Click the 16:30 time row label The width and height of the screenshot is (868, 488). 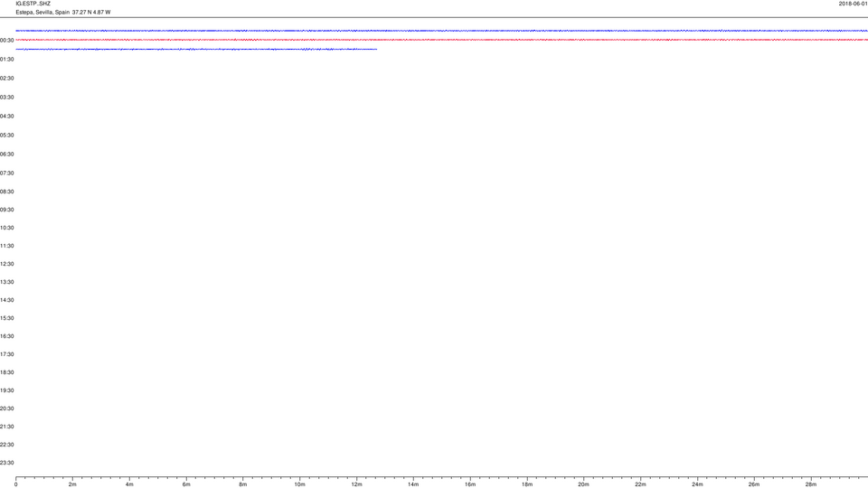click(x=6, y=336)
